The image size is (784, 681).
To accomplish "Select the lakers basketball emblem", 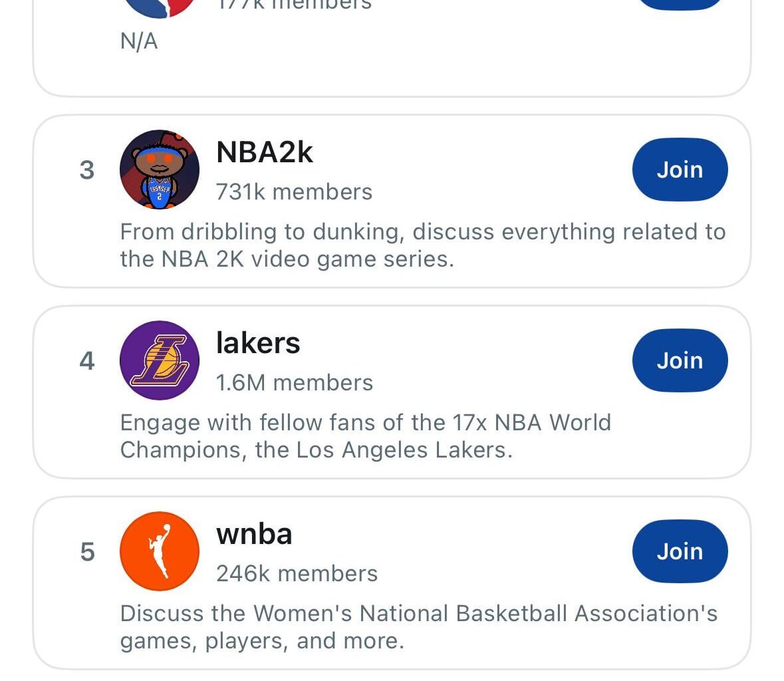I will [160, 360].
